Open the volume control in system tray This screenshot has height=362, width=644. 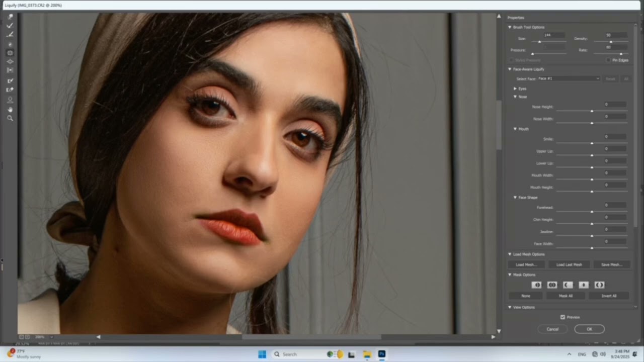[602, 354]
